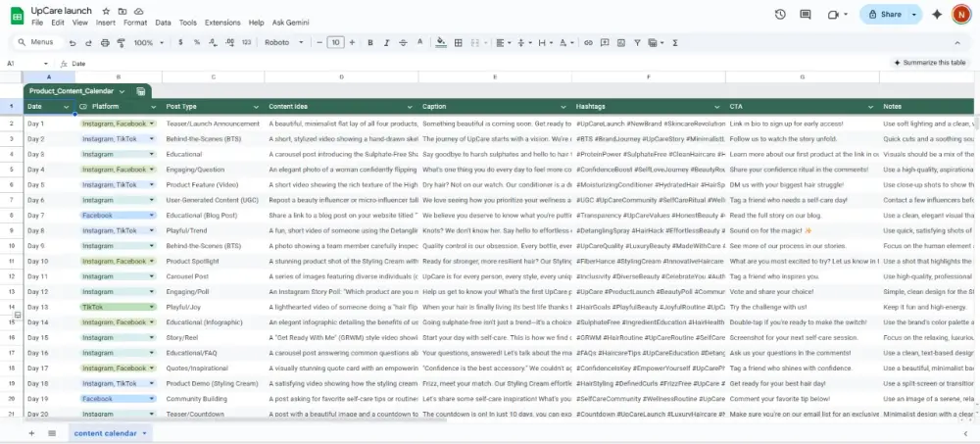This screenshot has width=980, height=444.
Task: Open the text color picker
Action: 420,42
